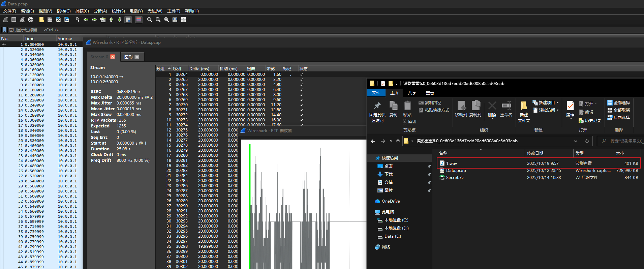Switch to the 图形 tab
Screen dimensions: 644x269
128,57
